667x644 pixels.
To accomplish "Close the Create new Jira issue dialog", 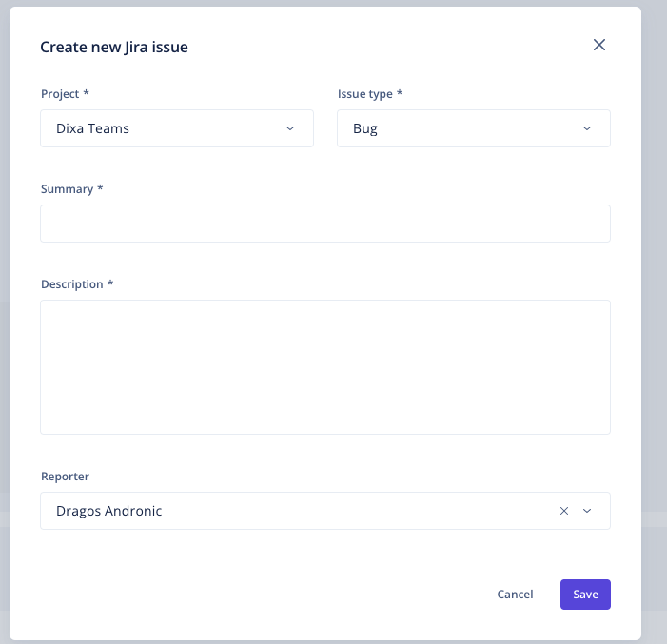I will 598,45.
